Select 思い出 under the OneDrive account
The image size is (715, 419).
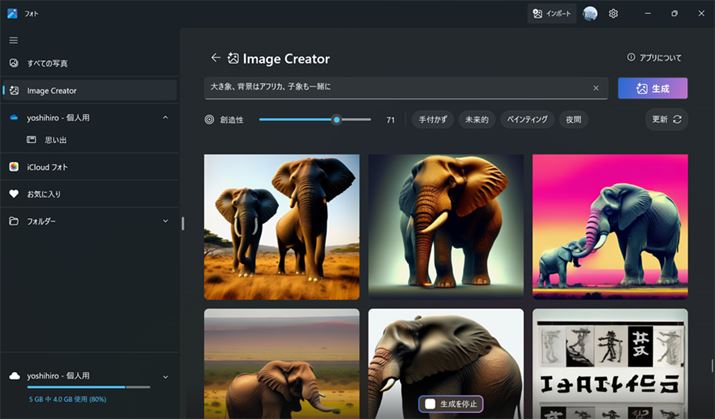point(53,139)
